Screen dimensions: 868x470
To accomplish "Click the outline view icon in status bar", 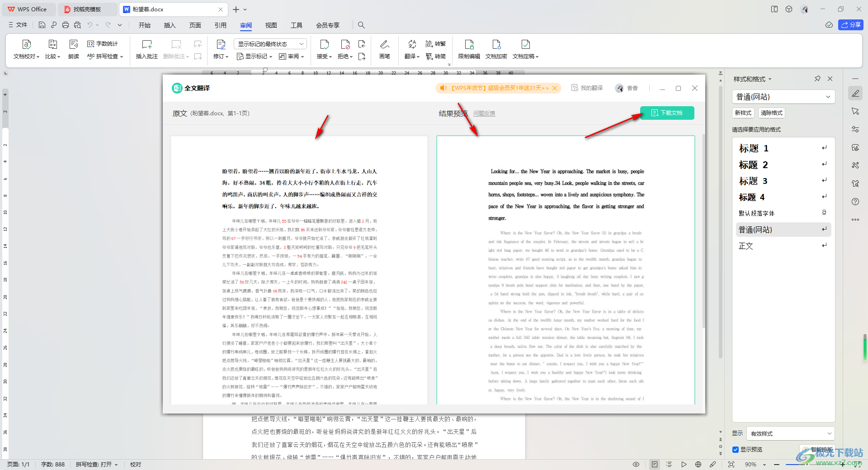I will click(669, 464).
